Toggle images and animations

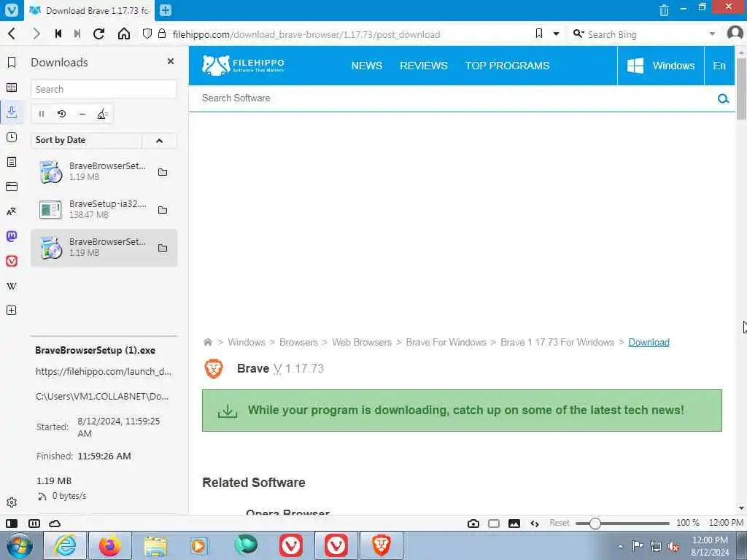point(514,524)
